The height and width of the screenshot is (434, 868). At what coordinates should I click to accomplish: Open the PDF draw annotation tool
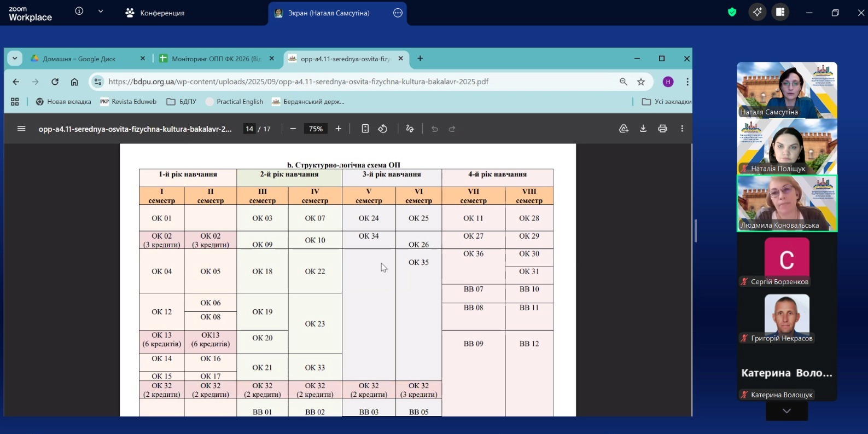[x=410, y=129]
